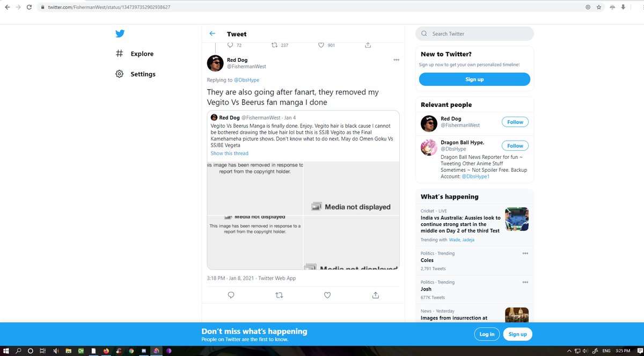Click the install app plus icon in address bar

tap(588, 7)
